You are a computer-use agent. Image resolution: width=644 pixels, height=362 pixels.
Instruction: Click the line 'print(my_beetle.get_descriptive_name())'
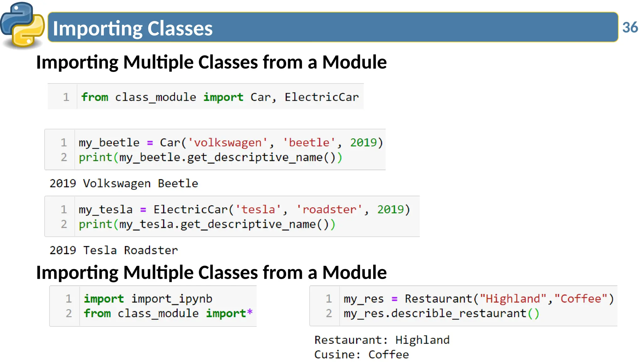click(210, 157)
